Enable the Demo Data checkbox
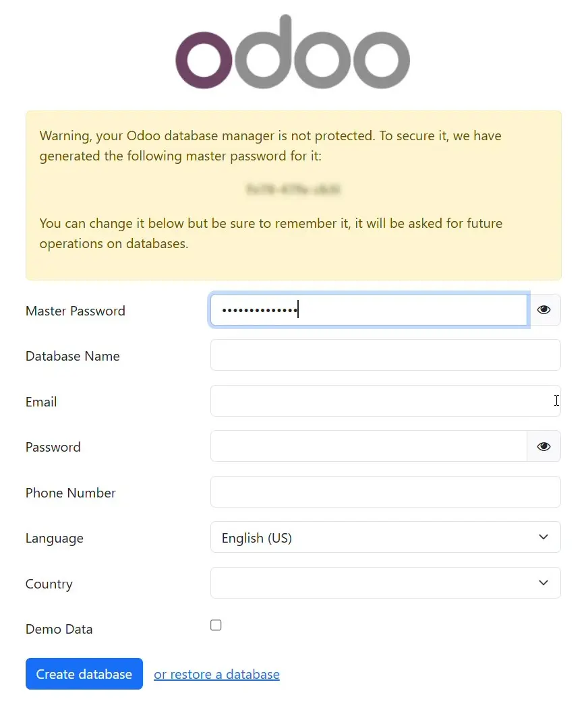 click(x=216, y=626)
